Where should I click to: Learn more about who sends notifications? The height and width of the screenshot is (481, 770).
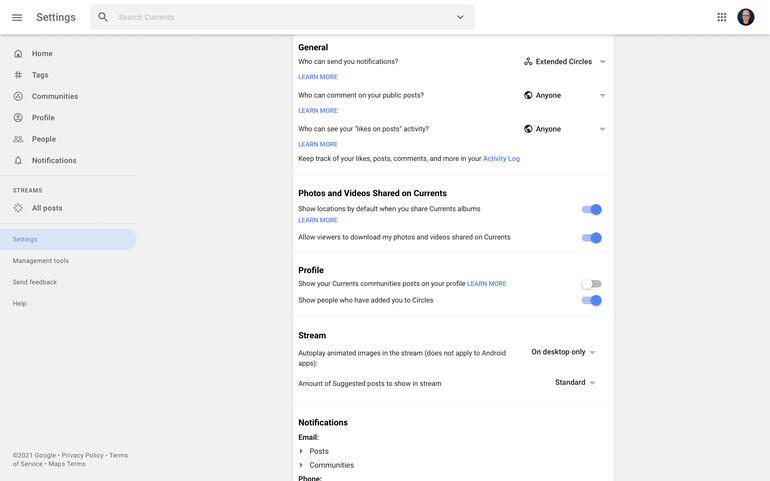[x=318, y=77]
